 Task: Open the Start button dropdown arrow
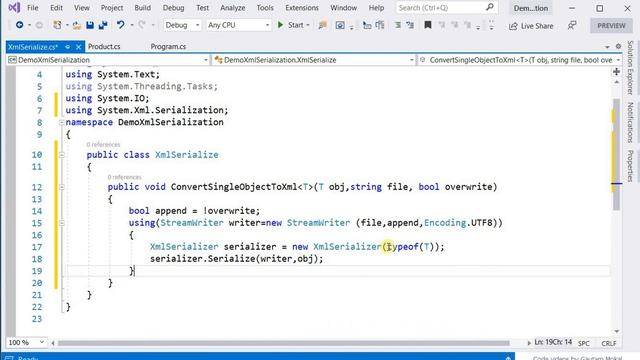point(308,25)
